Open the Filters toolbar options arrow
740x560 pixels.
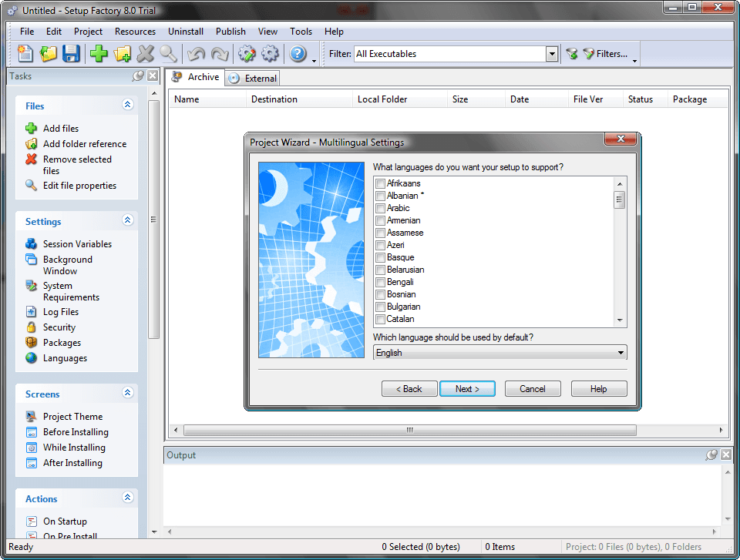[x=634, y=61]
